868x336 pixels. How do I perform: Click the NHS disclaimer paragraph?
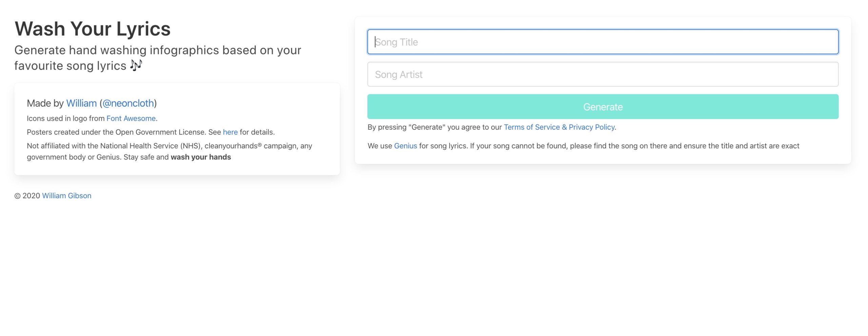170,151
